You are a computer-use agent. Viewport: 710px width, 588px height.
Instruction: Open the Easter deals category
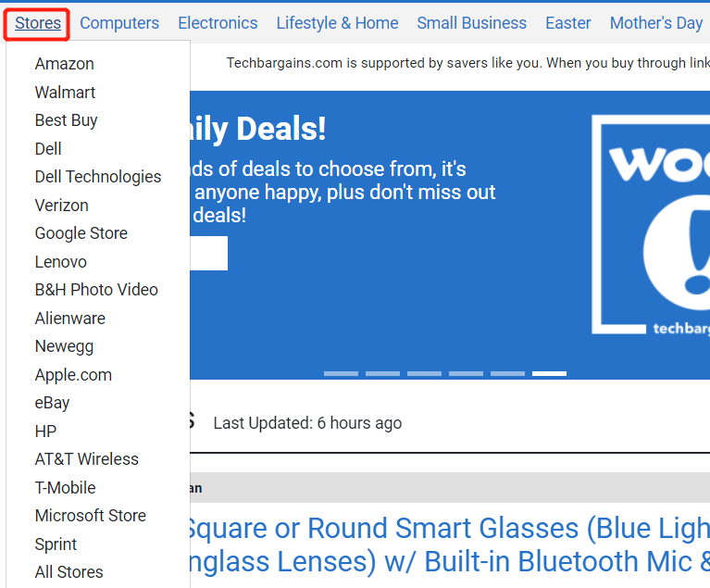click(568, 23)
